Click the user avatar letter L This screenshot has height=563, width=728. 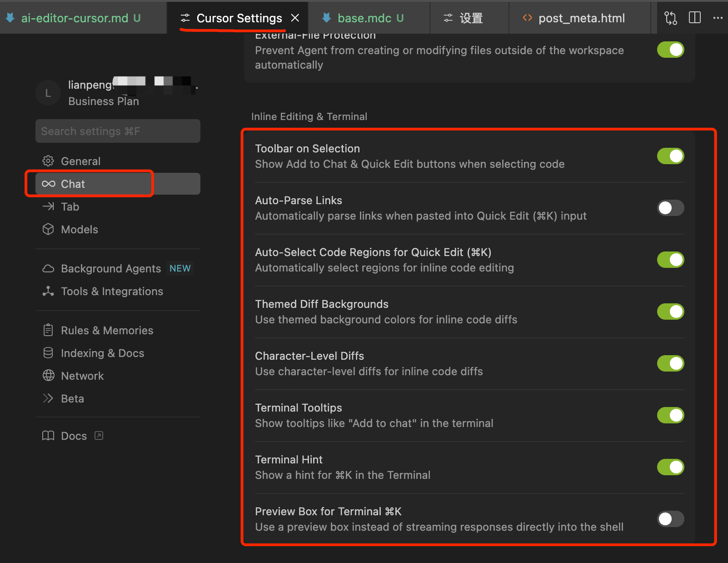click(48, 93)
